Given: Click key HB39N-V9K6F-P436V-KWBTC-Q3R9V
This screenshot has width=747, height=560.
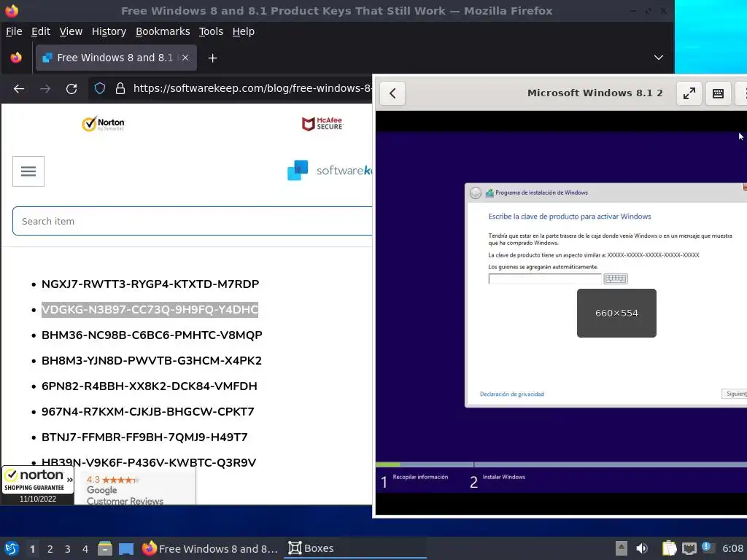Looking at the screenshot, I should (x=149, y=462).
